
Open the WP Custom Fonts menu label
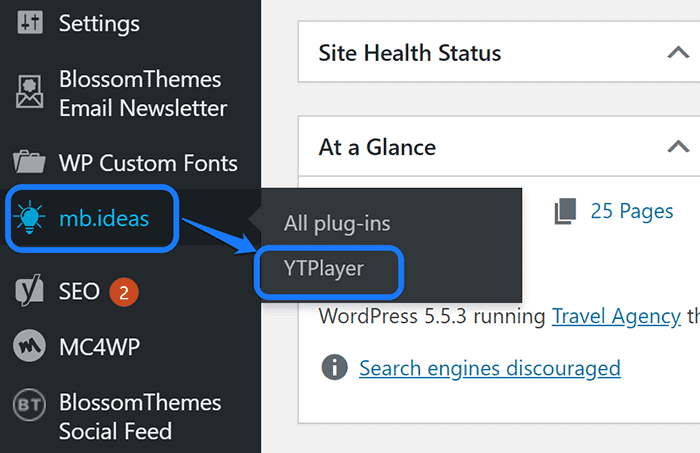coord(148,163)
